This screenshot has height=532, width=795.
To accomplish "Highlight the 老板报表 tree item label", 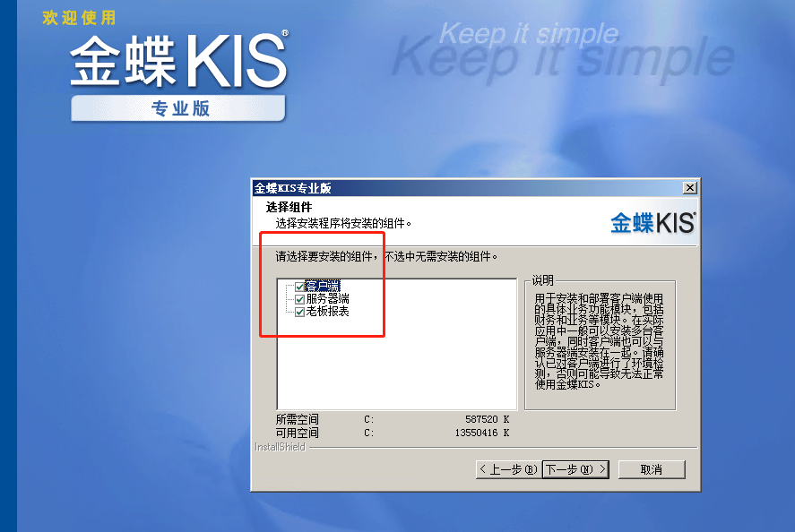I will 328,312.
